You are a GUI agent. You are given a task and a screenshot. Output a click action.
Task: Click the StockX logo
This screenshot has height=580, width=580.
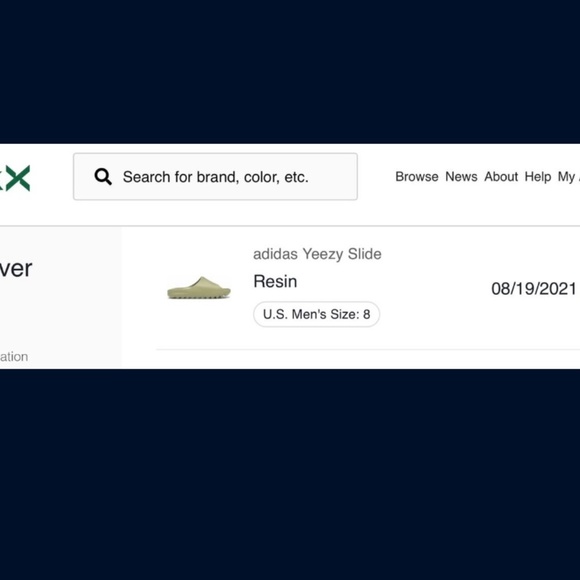click(15, 178)
